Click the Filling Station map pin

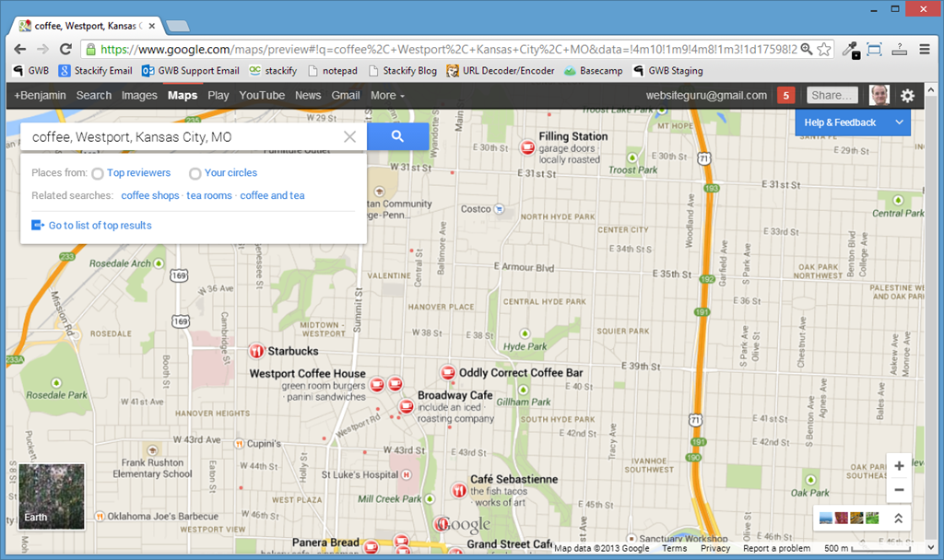tap(527, 146)
